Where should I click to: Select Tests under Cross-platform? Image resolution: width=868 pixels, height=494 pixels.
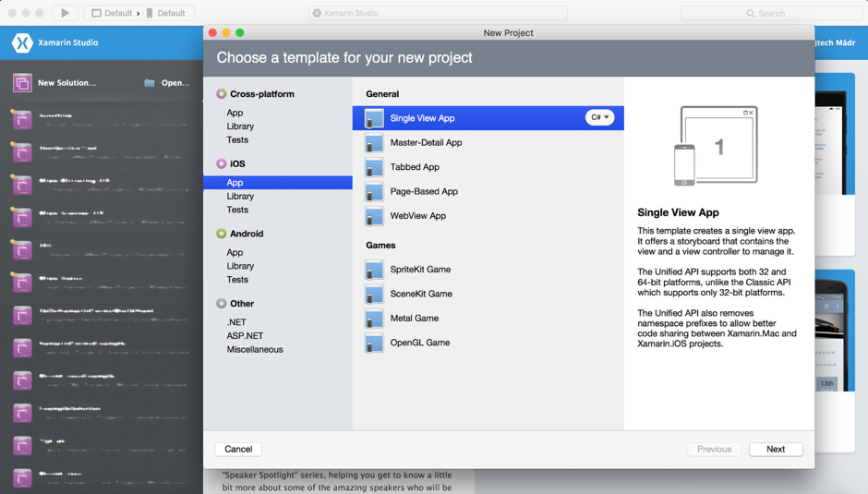tap(237, 139)
